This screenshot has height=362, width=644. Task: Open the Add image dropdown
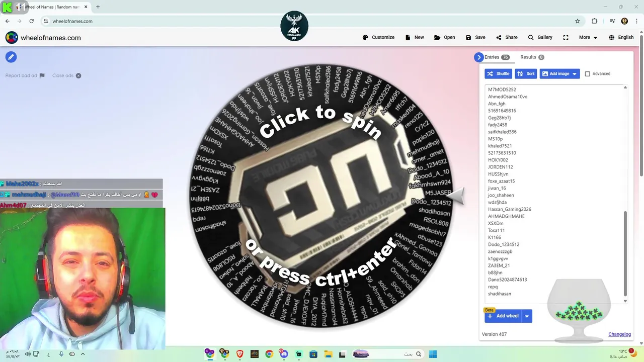click(560, 73)
